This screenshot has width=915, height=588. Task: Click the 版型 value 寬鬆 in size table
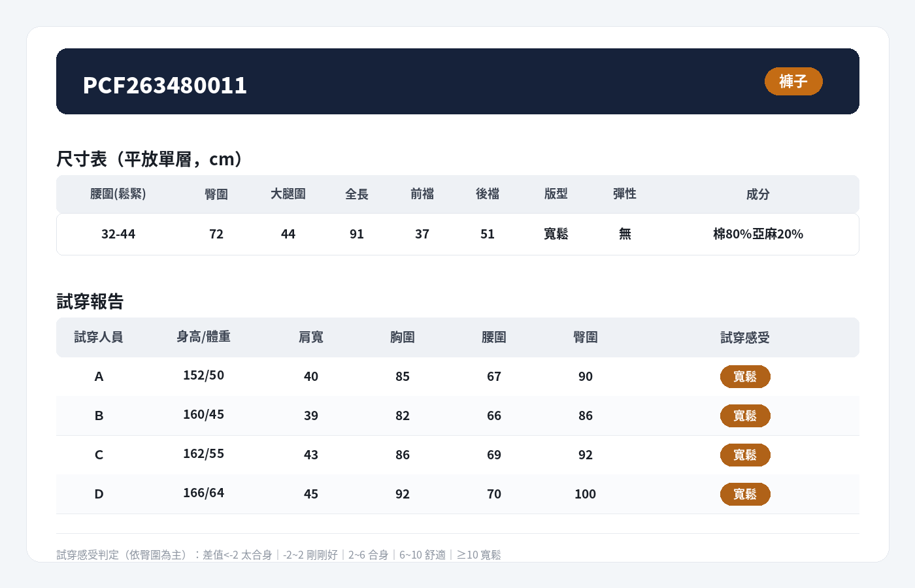556,234
